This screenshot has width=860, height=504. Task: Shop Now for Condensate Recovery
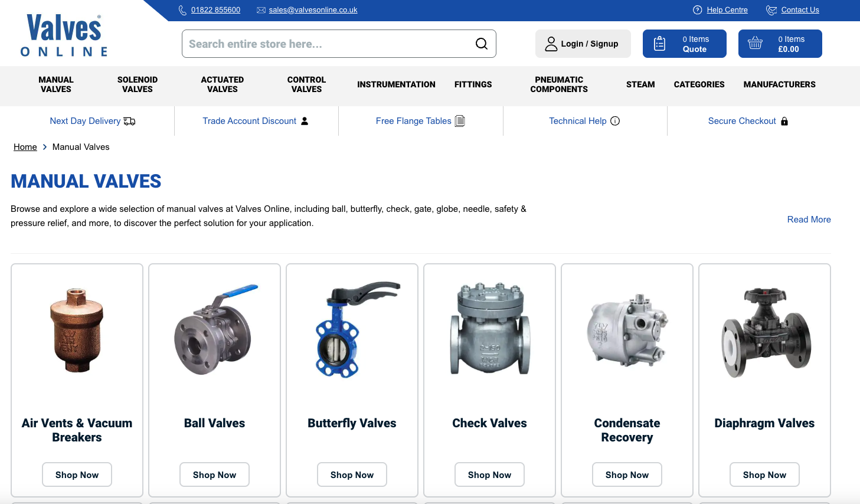coord(627,474)
